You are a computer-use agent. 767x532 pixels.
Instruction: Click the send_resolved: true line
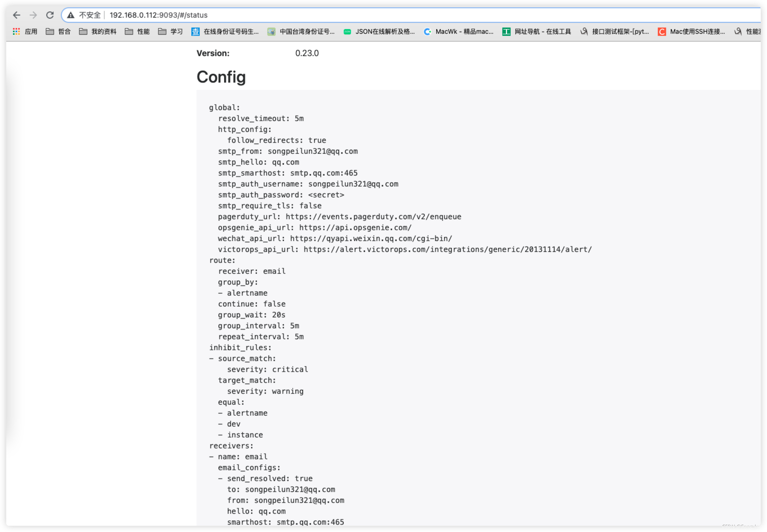point(265,479)
